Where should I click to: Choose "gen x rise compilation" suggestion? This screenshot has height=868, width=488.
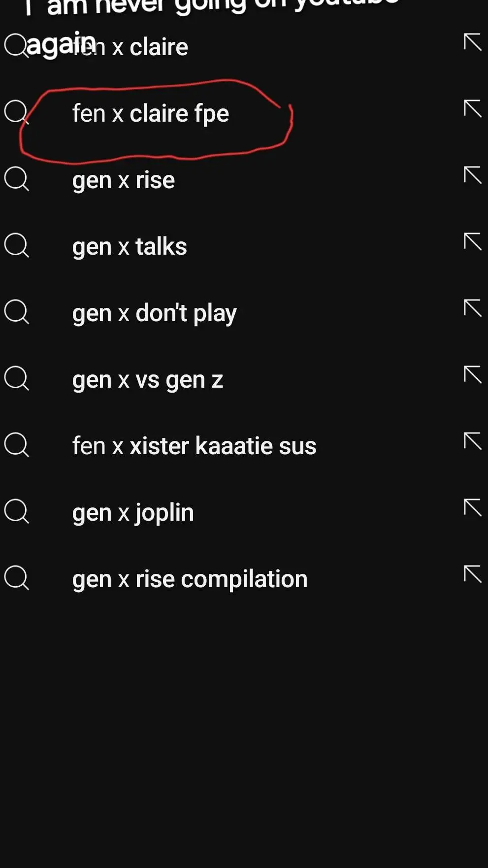tap(190, 579)
